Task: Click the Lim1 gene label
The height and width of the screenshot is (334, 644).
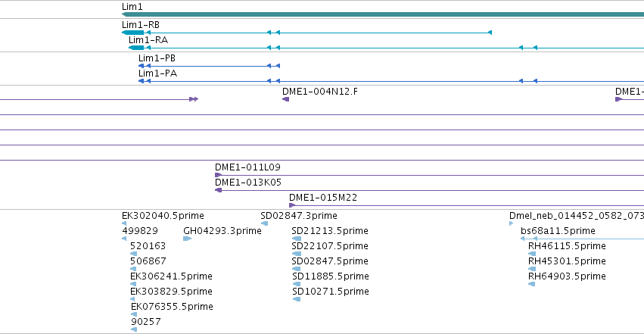Action: click(132, 7)
